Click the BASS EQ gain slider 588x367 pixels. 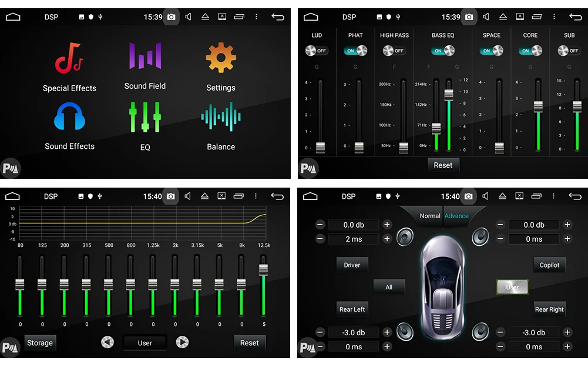click(449, 115)
